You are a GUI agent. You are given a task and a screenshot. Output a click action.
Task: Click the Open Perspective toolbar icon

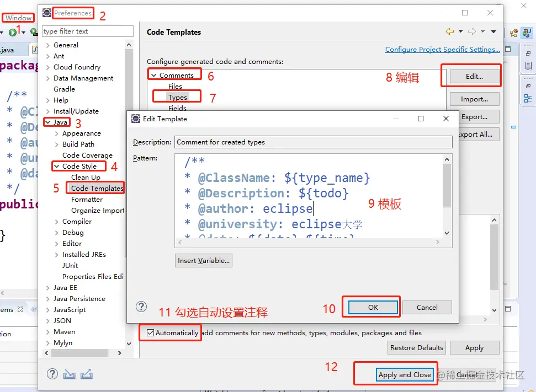pos(513,33)
